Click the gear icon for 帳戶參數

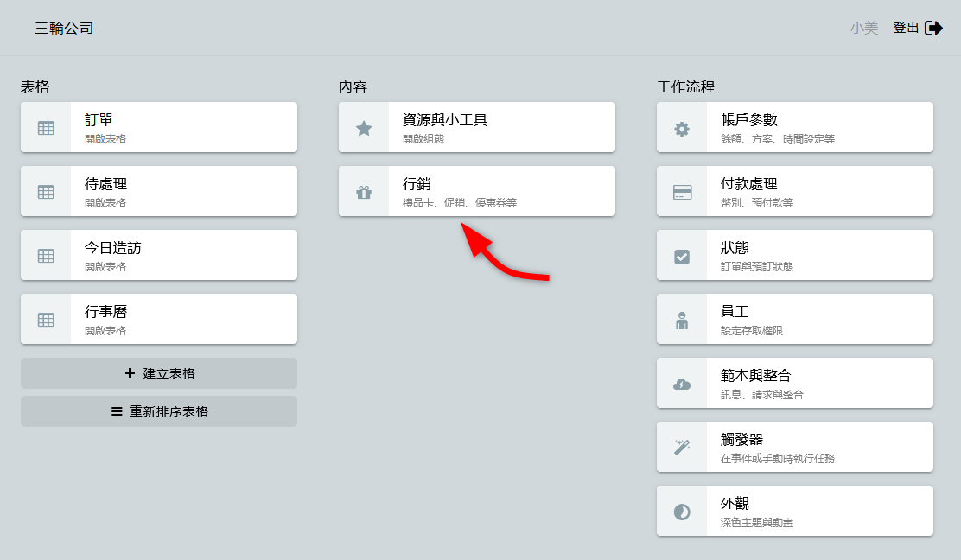(682, 128)
